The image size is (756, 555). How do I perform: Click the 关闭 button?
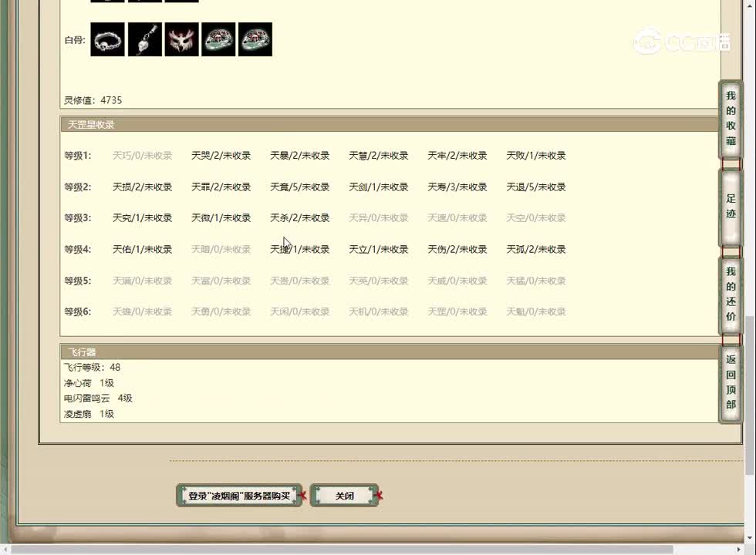point(344,496)
